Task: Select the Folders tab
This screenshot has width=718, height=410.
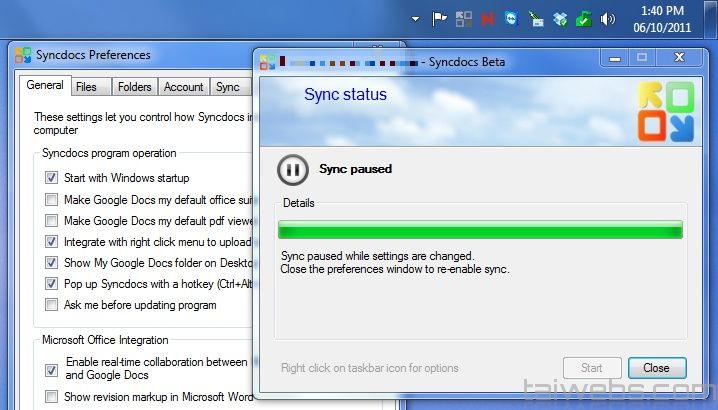Action: 134,87
